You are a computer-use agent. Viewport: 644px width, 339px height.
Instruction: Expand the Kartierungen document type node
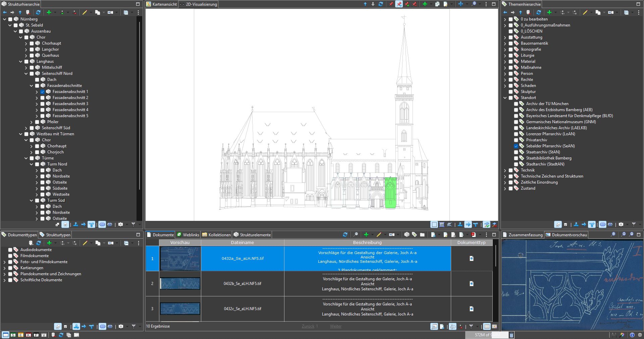coord(5,268)
